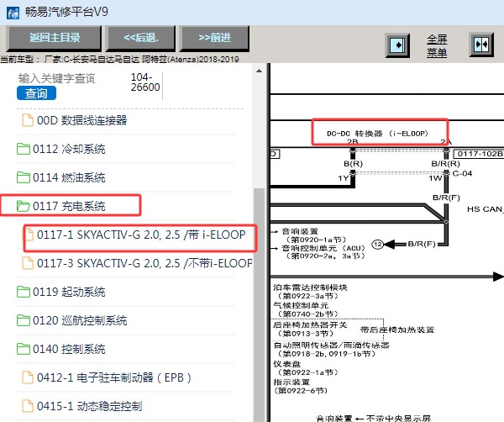Screen dimensions: 504x422
Task: Click the DC-DC 转换器 (i-ELOOP) label
Action: pos(377,134)
